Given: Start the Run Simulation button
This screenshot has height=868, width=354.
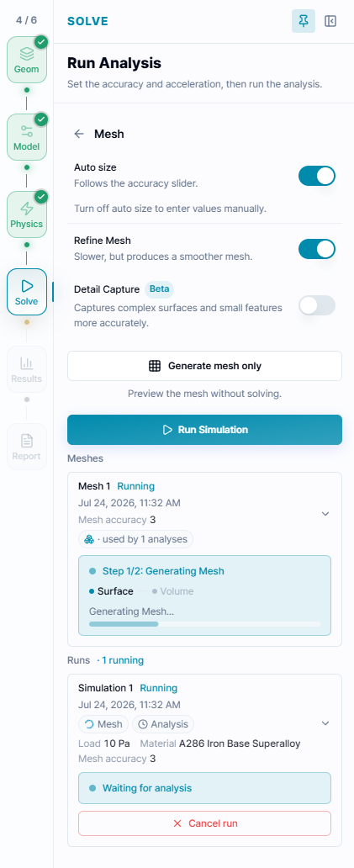Looking at the screenshot, I should pyautogui.click(x=204, y=430).
